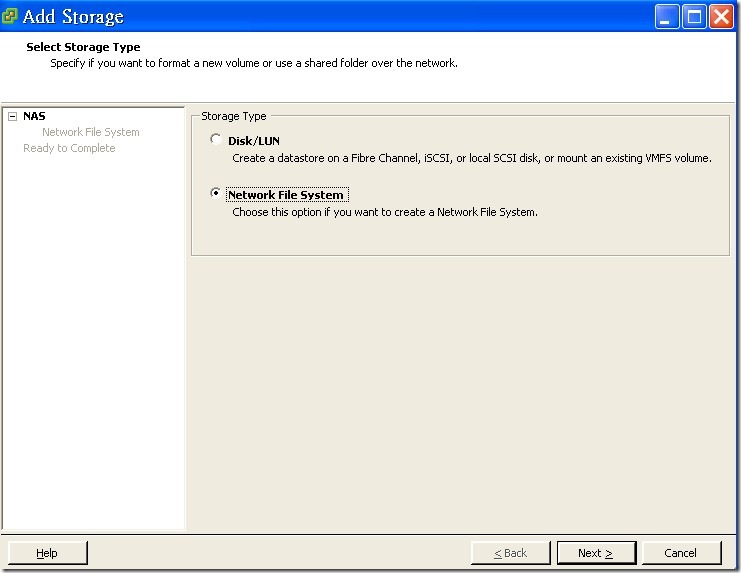Minimize the Add Storage window
The width and height of the screenshot is (741, 573).
click(x=667, y=17)
